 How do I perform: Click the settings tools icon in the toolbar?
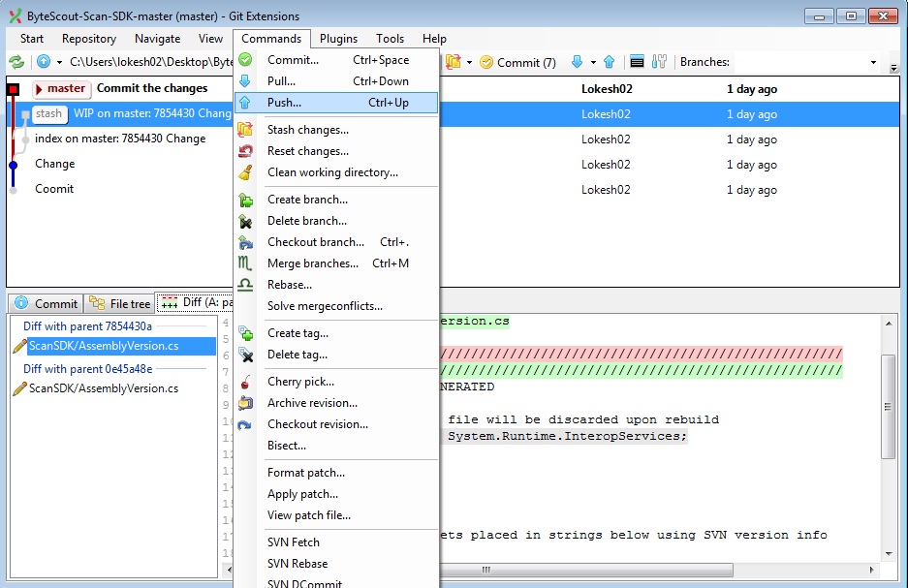(x=659, y=62)
